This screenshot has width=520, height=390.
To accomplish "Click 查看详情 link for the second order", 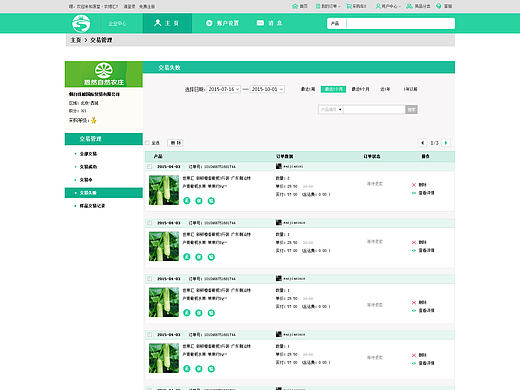I will coord(426,250).
